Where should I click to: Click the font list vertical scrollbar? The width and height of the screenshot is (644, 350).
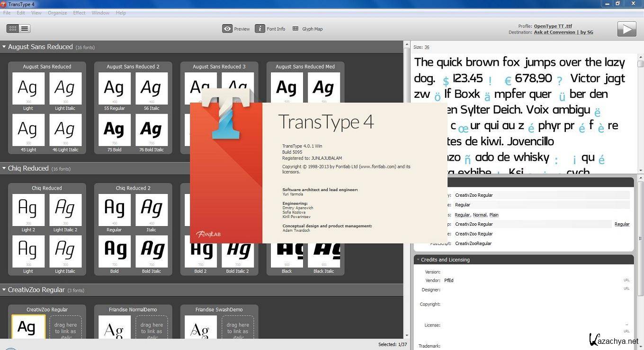[x=406, y=189]
